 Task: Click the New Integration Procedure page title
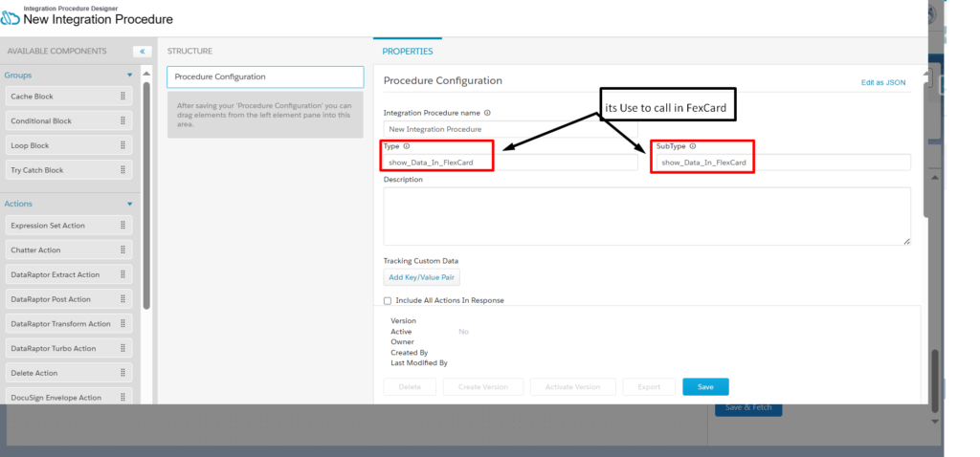point(99,19)
